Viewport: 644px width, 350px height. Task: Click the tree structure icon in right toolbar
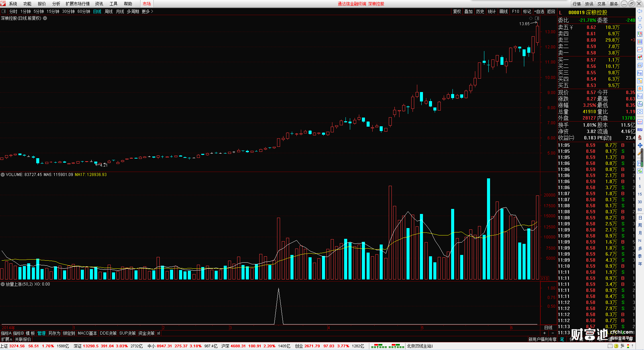pyautogui.click(x=640, y=81)
